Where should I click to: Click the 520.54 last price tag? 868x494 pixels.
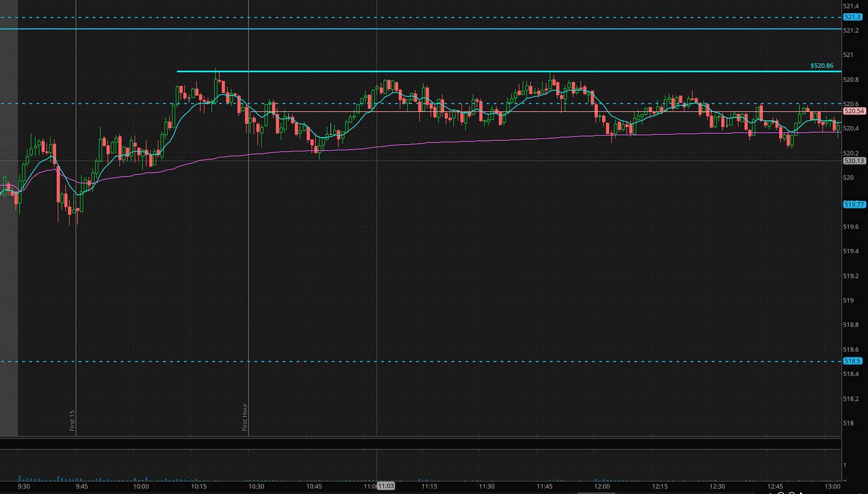(x=854, y=111)
